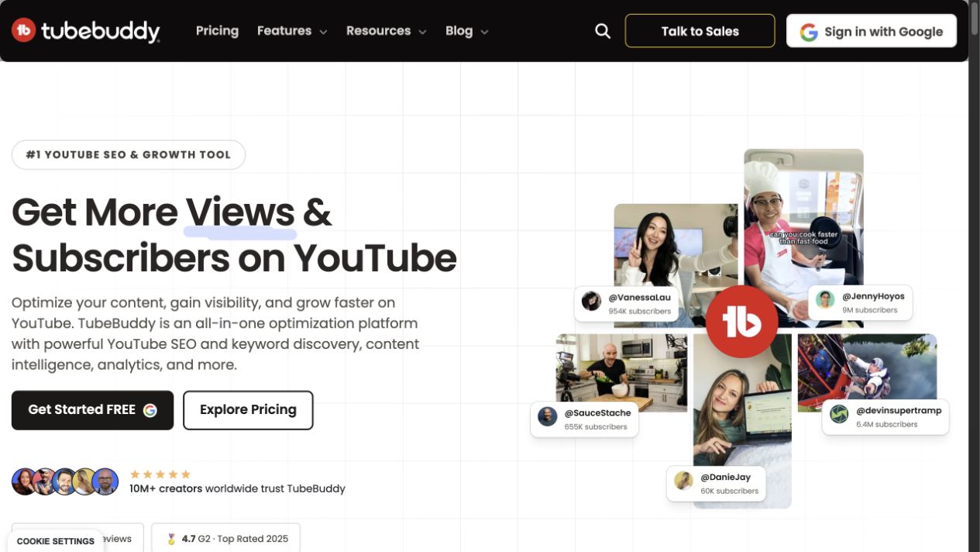980x552 pixels.
Task: Open Cookie Settings
Action: click(56, 541)
